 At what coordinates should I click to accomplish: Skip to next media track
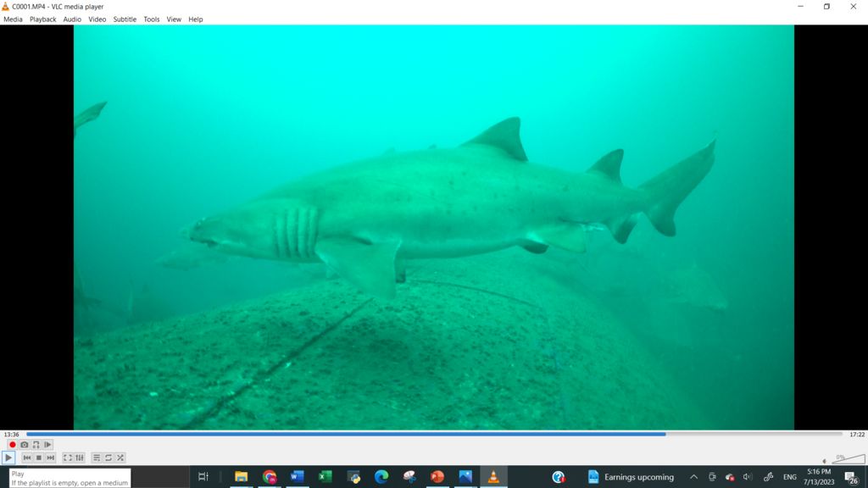coord(50,457)
